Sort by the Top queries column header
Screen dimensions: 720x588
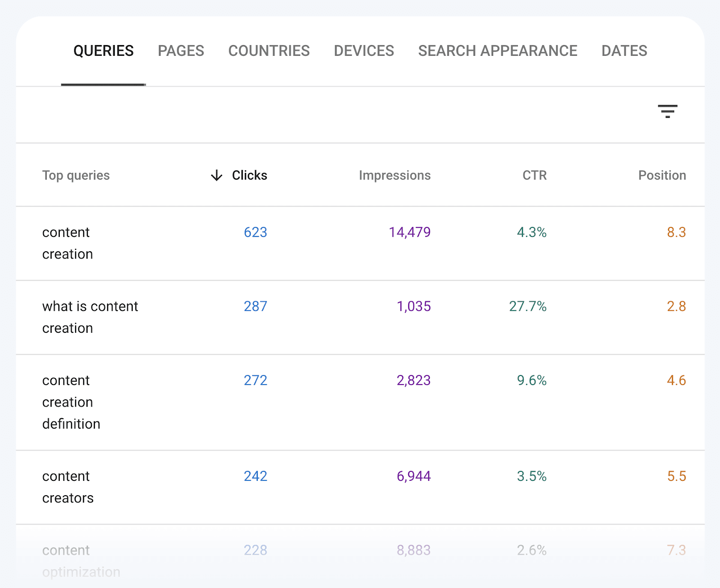pyautogui.click(x=76, y=176)
